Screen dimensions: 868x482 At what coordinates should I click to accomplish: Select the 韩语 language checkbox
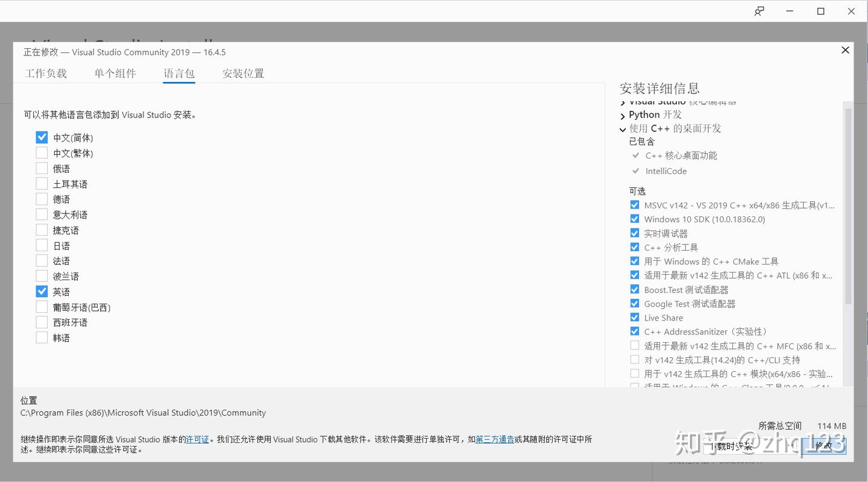(x=42, y=337)
